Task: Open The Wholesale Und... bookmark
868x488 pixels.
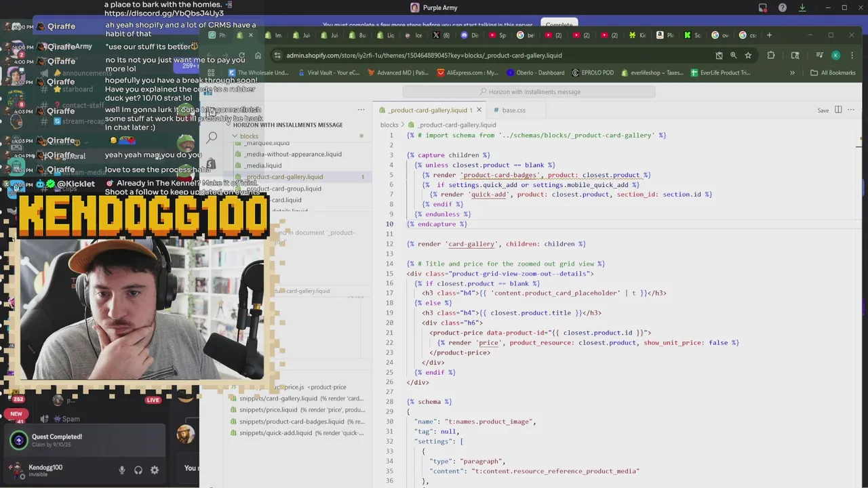Action: click(x=258, y=73)
